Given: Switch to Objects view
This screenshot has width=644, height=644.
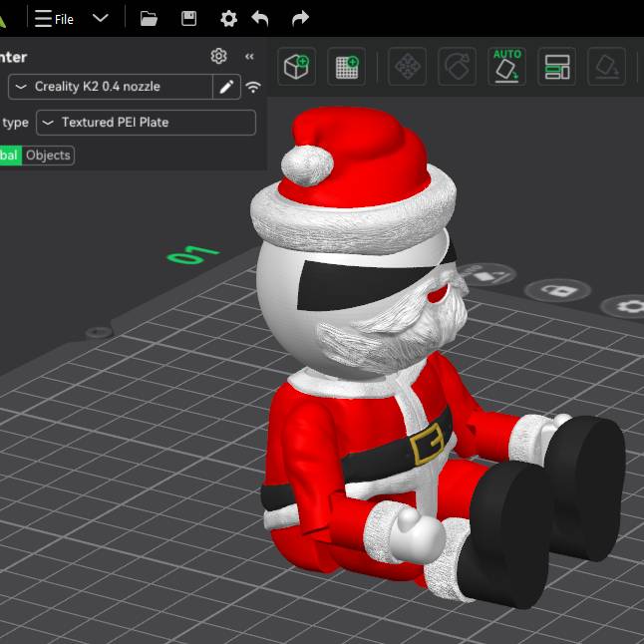Looking at the screenshot, I should [x=48, y=155].
